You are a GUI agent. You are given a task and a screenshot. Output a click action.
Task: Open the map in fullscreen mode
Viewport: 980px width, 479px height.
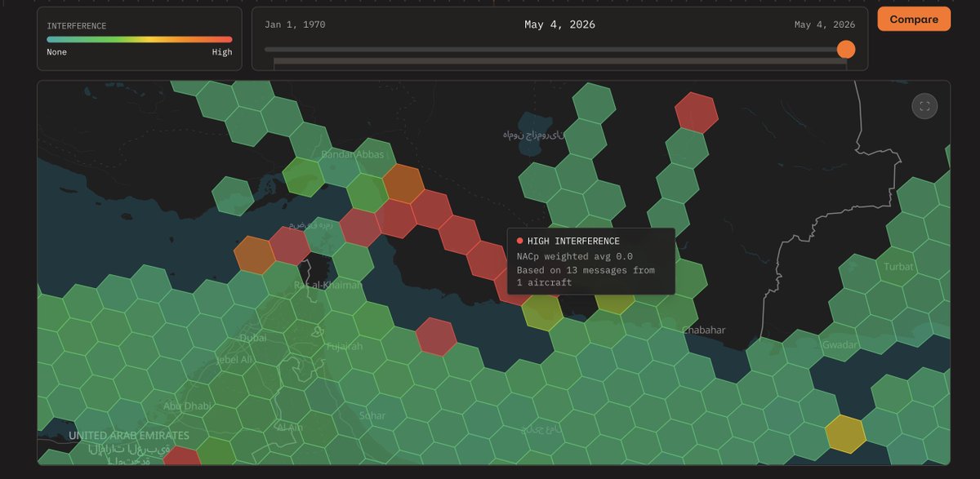click(x=924, y=106)
